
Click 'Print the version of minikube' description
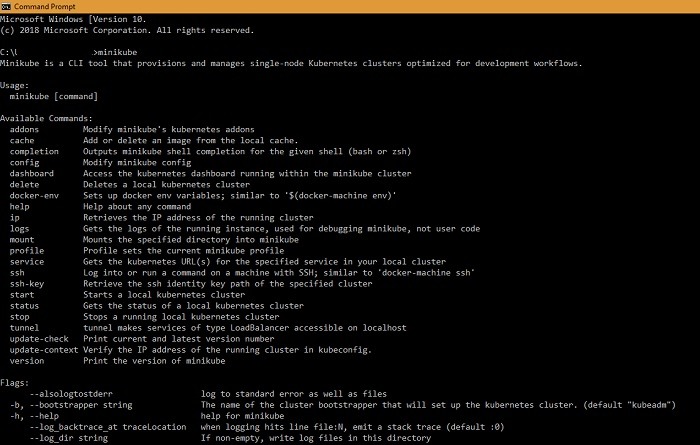click(154, 361)
